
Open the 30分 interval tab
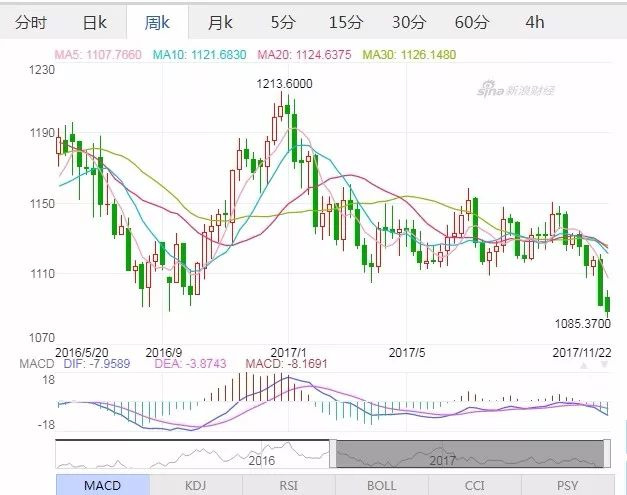(x=408, y=22)
